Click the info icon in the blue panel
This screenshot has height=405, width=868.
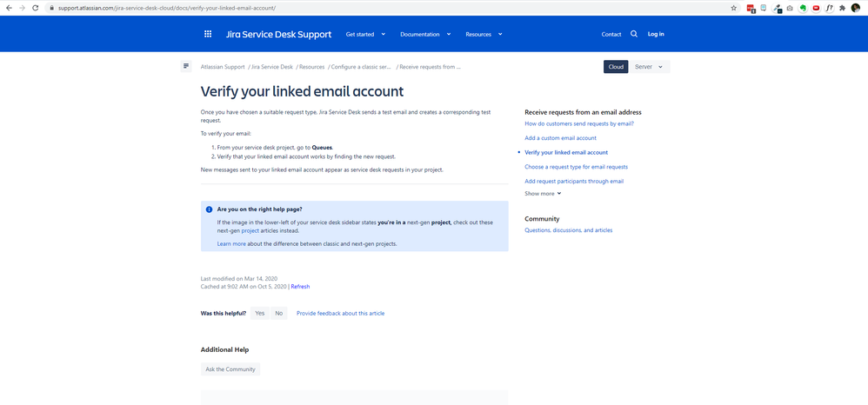(x=210, y=209)
